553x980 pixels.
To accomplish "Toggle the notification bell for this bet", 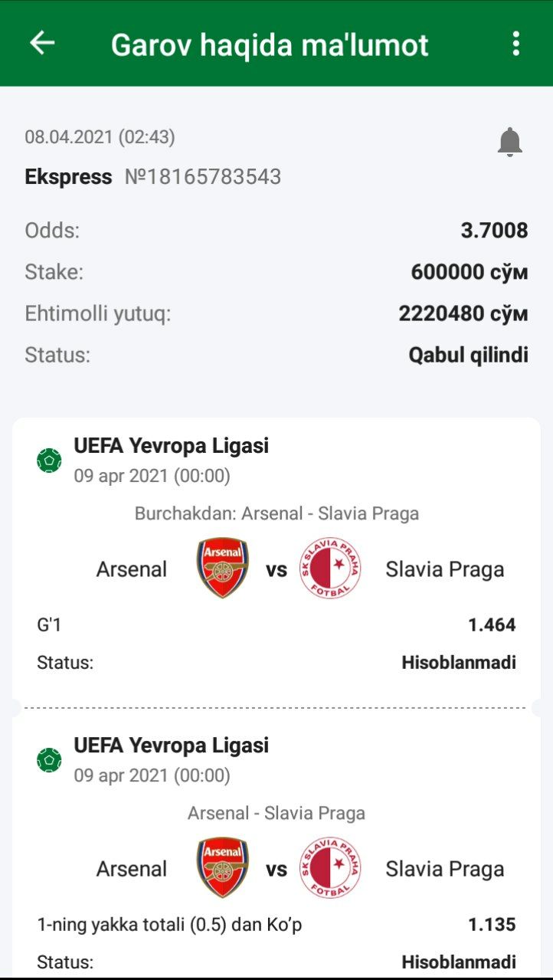I will 509,143.
